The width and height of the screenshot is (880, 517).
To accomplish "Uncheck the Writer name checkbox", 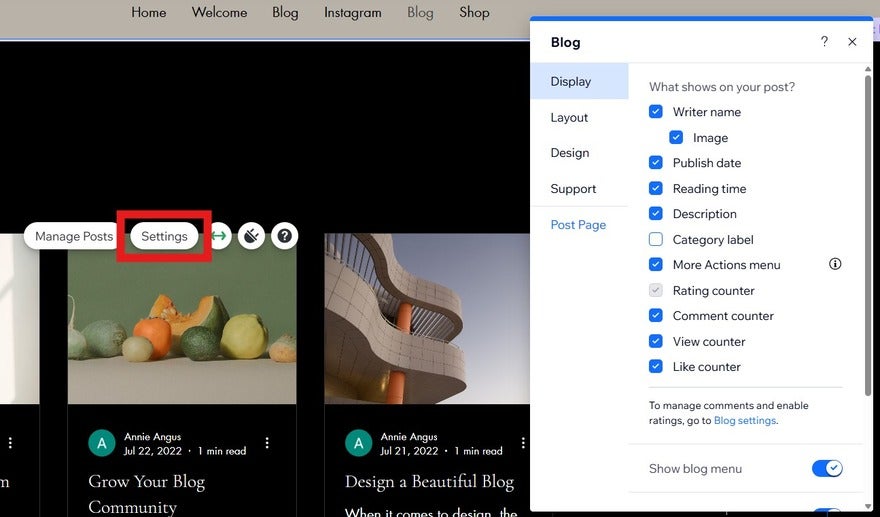I will tap(656, 112).
